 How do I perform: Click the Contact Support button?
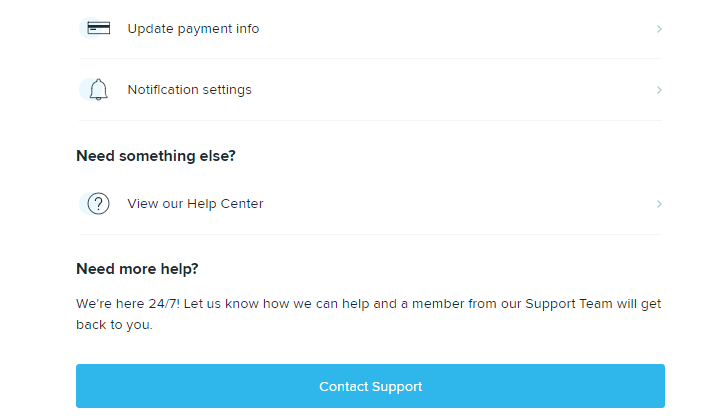click(x=370, y=386)
